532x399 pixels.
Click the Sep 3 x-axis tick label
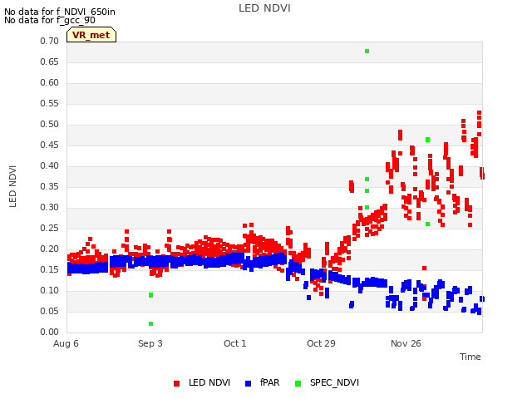coord(150,343)
